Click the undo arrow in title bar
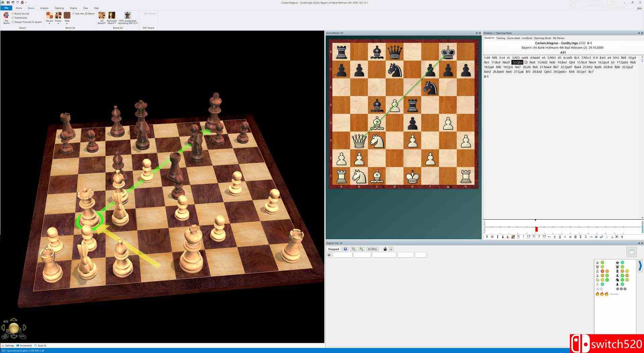Image resolution: width=644 pixels, height=353 pixels. (12, 2)
